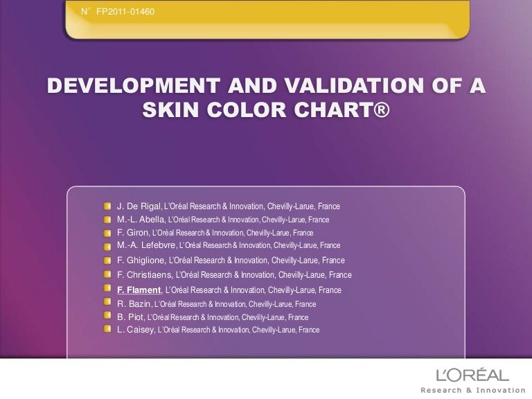532x399 pixels.
Task: Click the bullet icon beside F. Christiaens
Action: tap(109, 275)
